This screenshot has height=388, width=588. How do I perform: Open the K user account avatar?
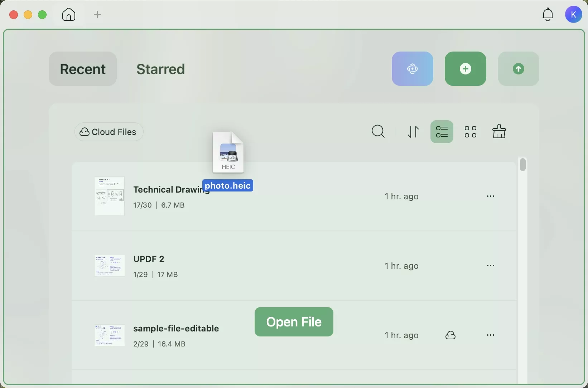(573, 15)
